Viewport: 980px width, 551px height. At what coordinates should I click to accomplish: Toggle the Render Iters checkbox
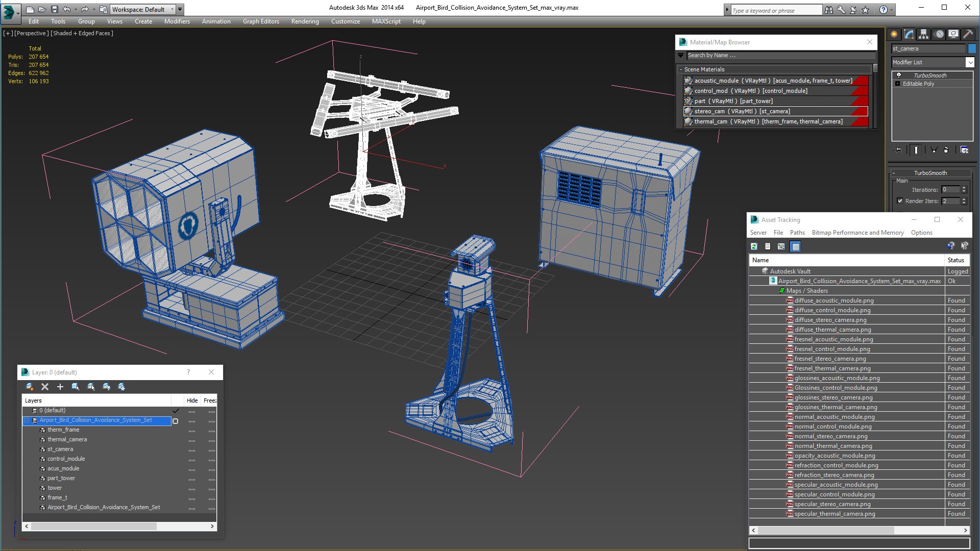click(900, 201)
